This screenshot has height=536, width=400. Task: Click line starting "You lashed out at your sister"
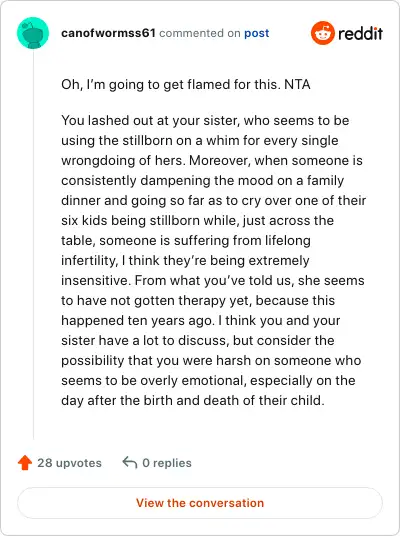point(205,120)
